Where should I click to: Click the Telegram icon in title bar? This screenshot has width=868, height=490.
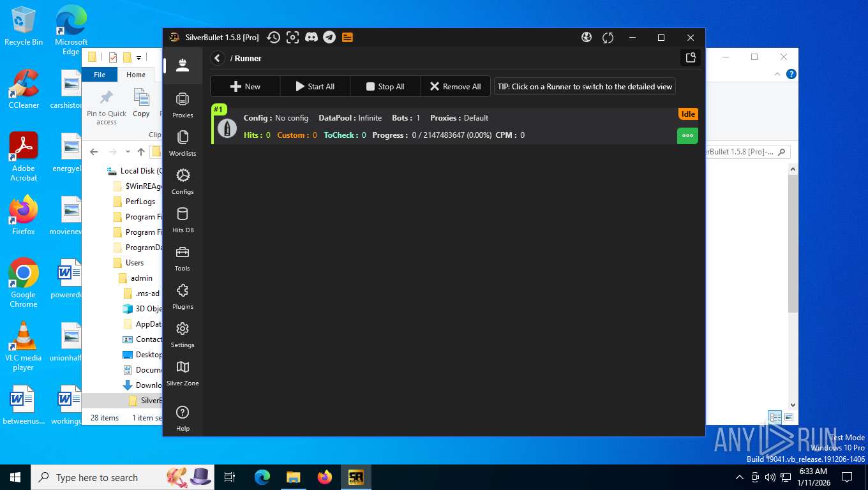329,38
